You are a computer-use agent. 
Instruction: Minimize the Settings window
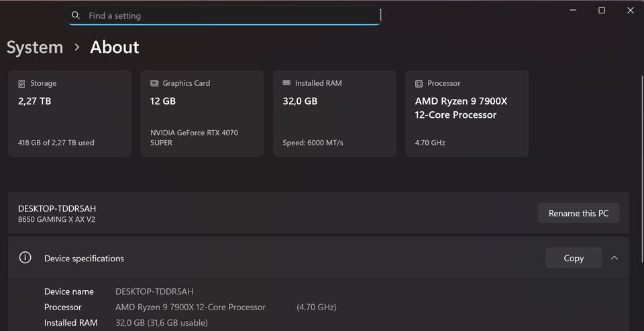574,10
